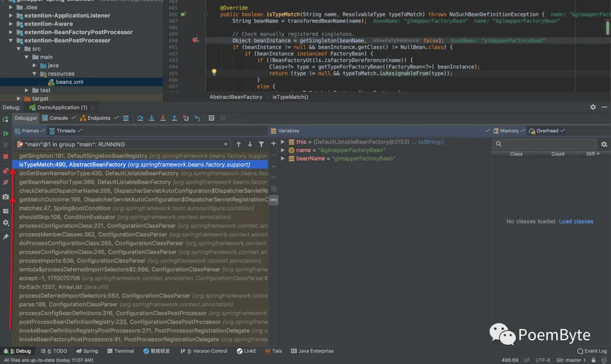The image size is (611, 364).
Task: Click the AbstractBeanFactory breadcrumb
Action: [236, 97]
